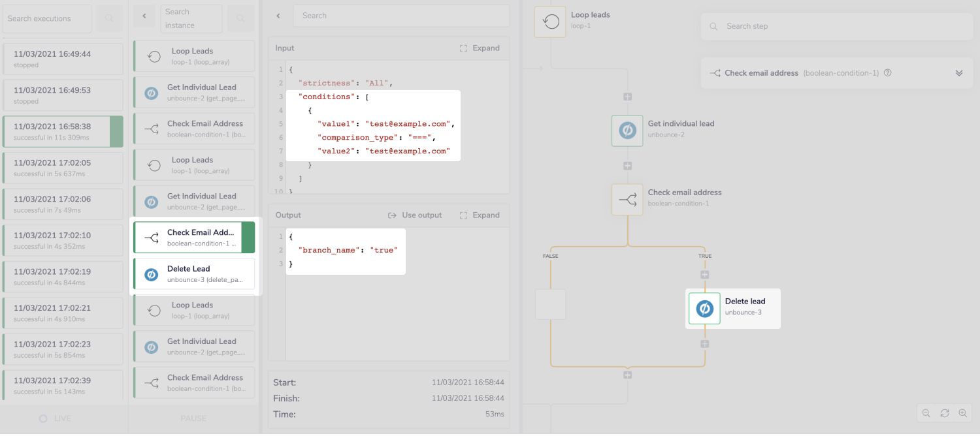
Task: Toggle LIVE execution mode
Action: coord(55,418)
